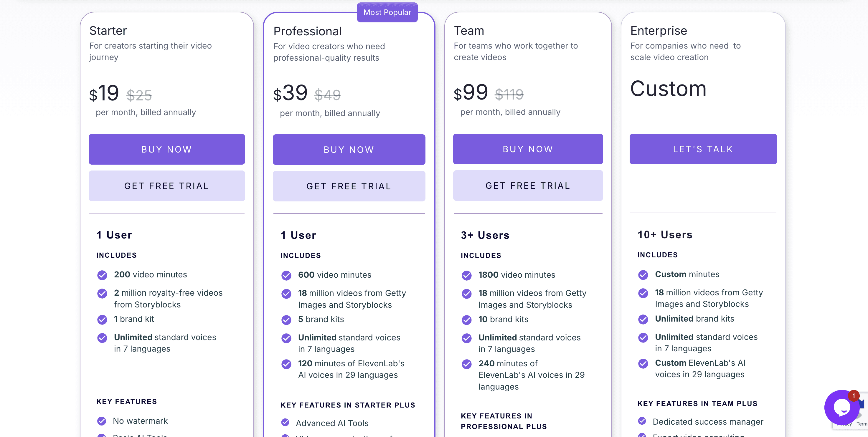
Task: Get free trial for Professional plan
Action: coord(349,186)
